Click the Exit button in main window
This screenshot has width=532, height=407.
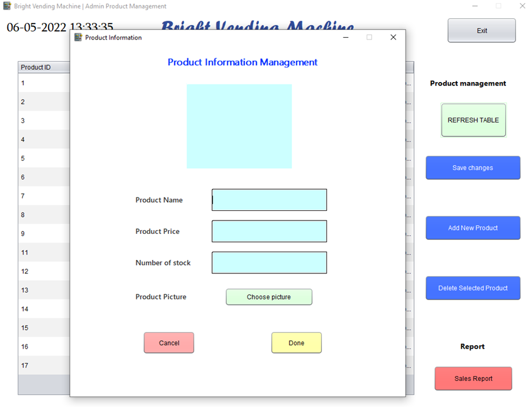[482, 30]
